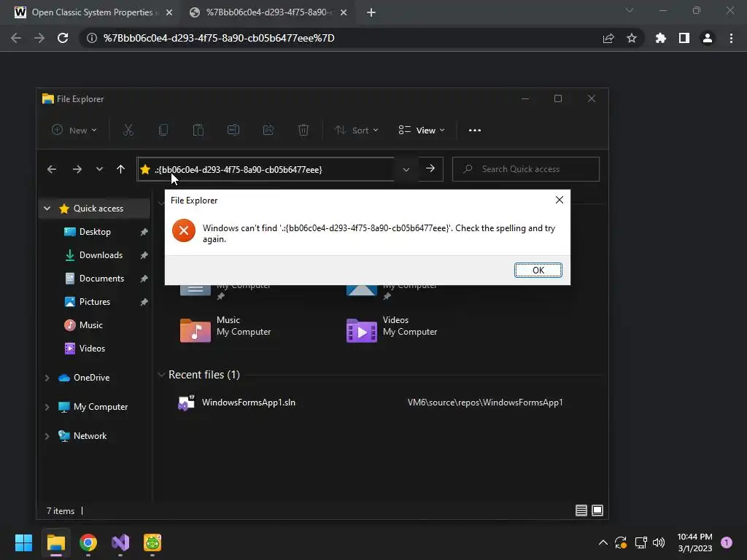747x560 pixels.
Task: Open the Sort dropdown menu
Action: click(x=356, y=130)
